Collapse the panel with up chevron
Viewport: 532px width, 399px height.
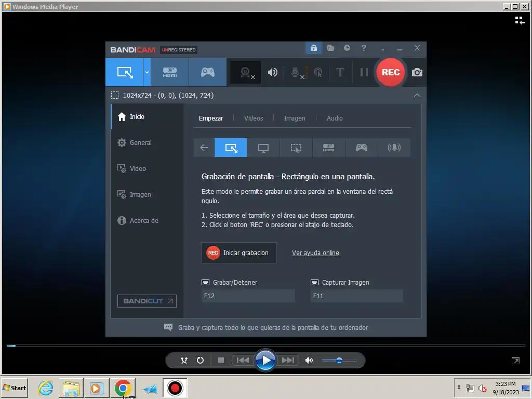click(x=417, y=96)
